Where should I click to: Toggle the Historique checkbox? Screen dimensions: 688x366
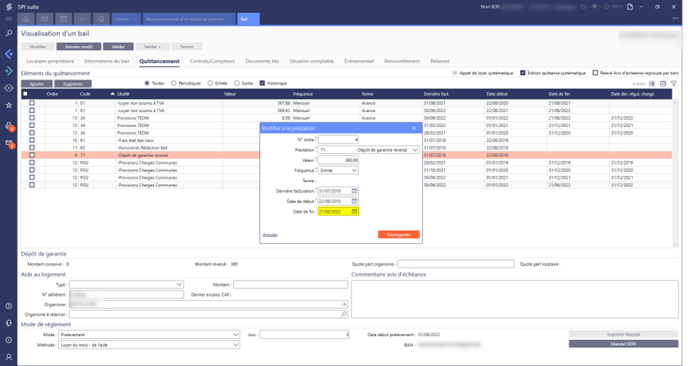coord(262,83)
